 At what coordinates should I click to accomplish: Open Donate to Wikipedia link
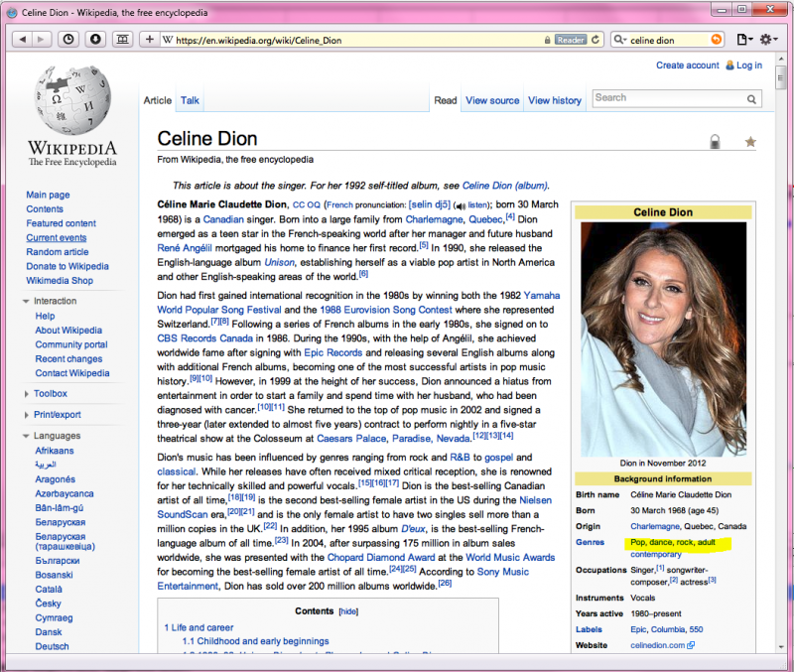click(67, 266)
